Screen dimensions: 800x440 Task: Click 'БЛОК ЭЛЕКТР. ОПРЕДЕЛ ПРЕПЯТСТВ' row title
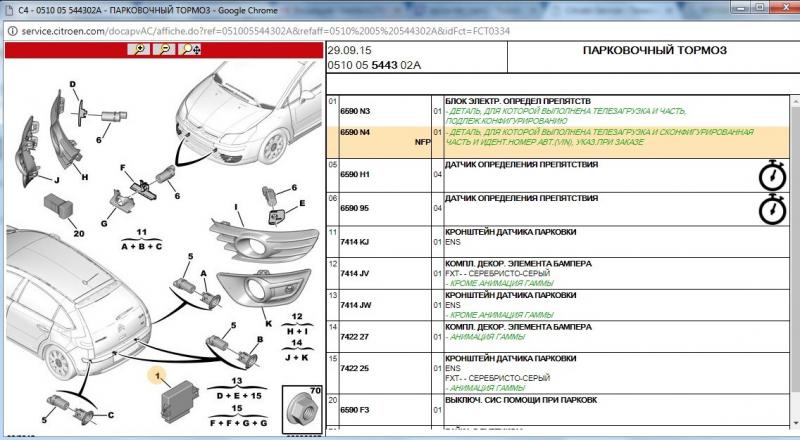coord(518,101)
